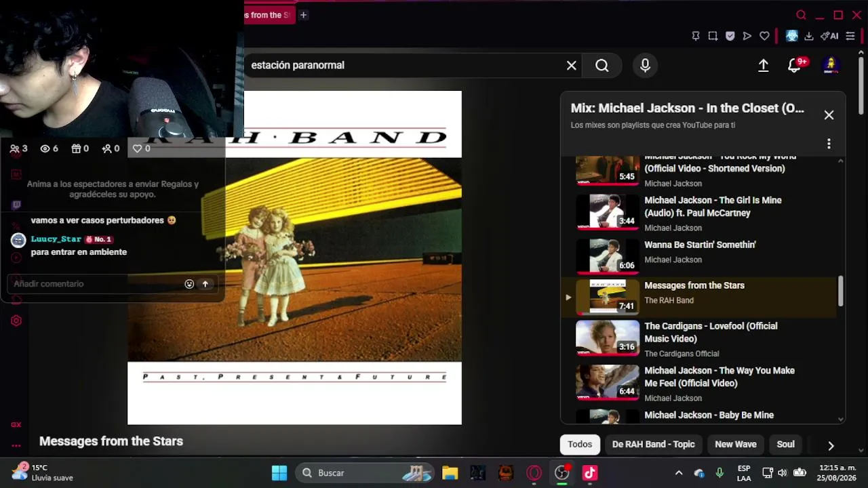
Task: Start voice search with the microphone
Action: pyautogui.click(x=645, y=65)
